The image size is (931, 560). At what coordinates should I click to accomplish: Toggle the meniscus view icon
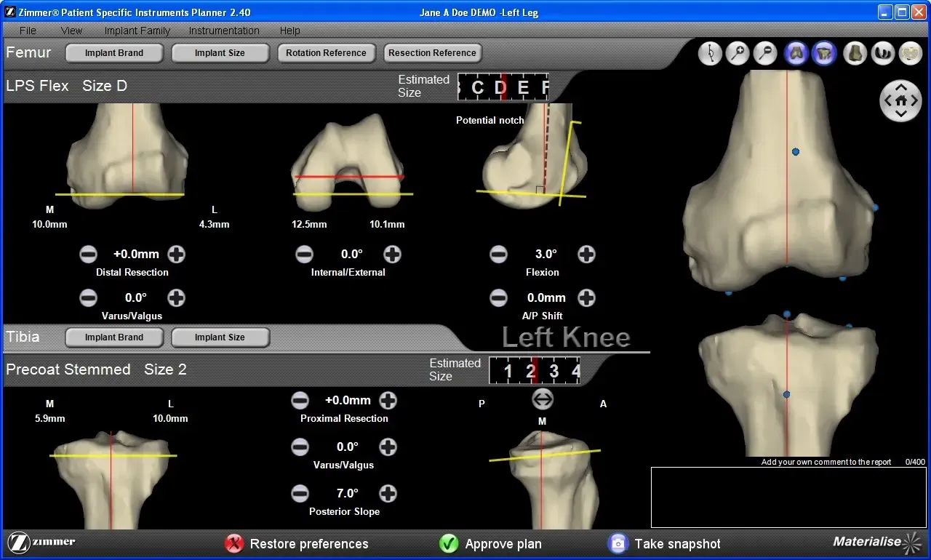(x=882, y=53)
